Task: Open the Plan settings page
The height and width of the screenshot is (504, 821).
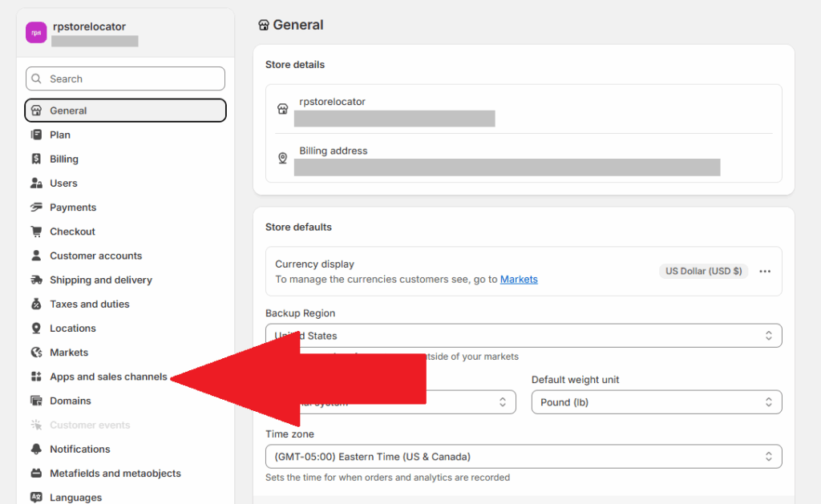Action: tap(60, 135)
